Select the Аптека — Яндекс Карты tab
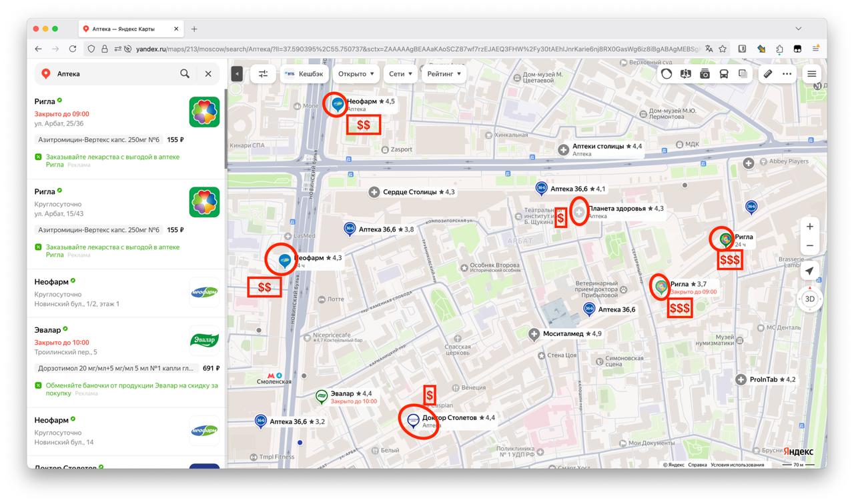The width and height of the screenshot is (854, 504). point(130,29)
